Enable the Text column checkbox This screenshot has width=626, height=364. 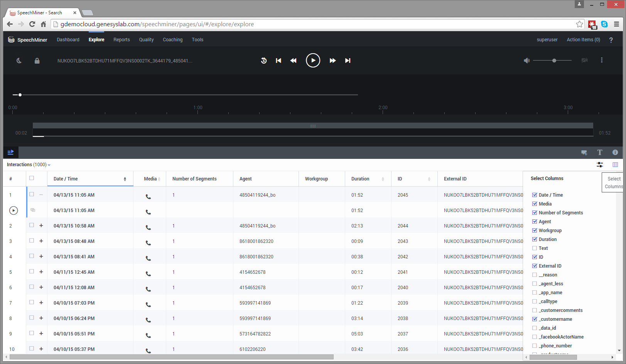pyautogui.click(x=535, y=248)
